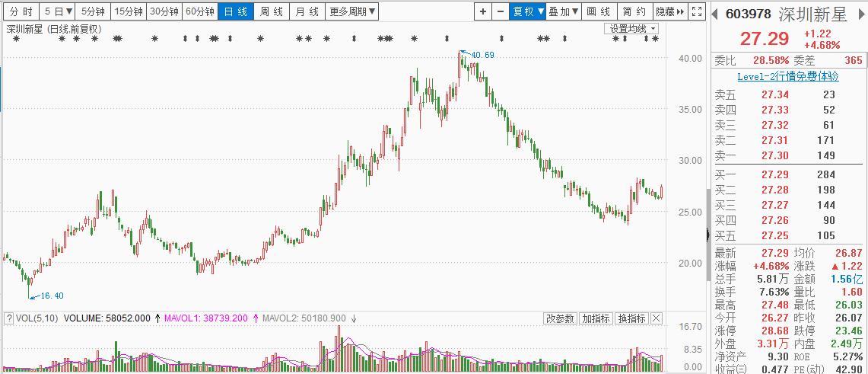The height and width of the screenshot is (374, 868).
Task: Switch to the 周线 weekly chart tab
Action: pyautogui.click(x=272, y=11)
